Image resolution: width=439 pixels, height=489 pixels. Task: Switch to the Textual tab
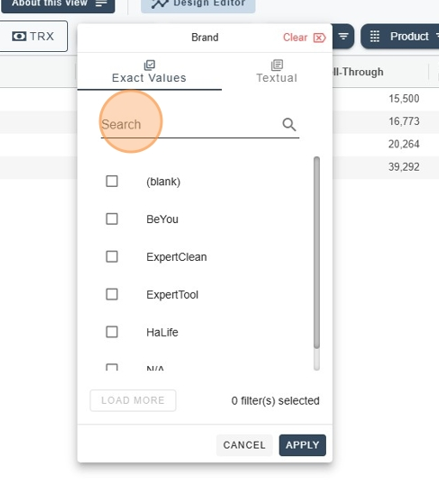pos(277,71)
